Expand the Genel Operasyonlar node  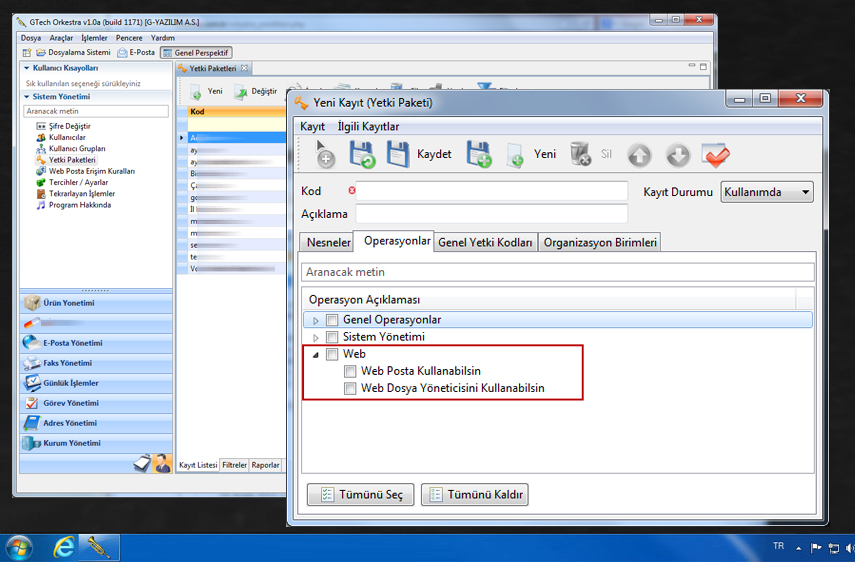[316, 321]
